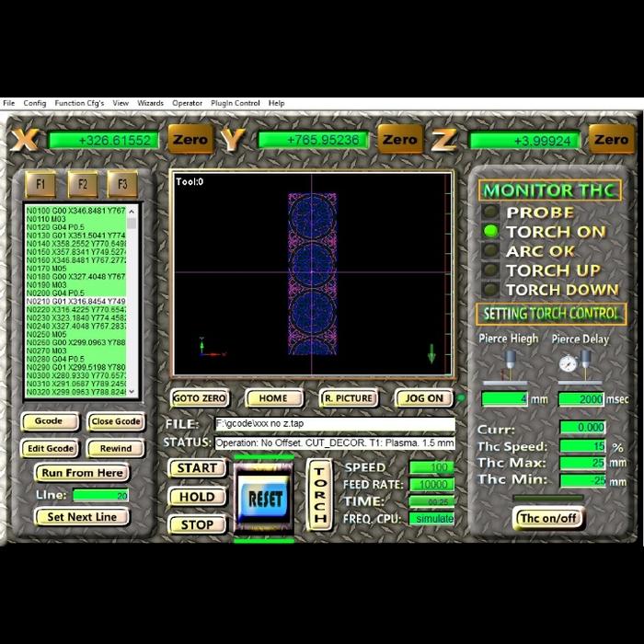Click the Run From Here button

pyautogui.click(x=82, y=473)
